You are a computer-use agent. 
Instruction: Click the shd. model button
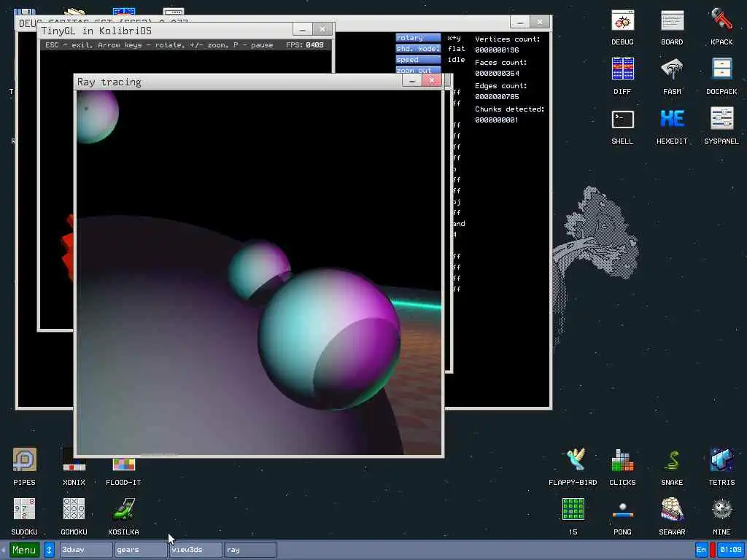point(418,49)
